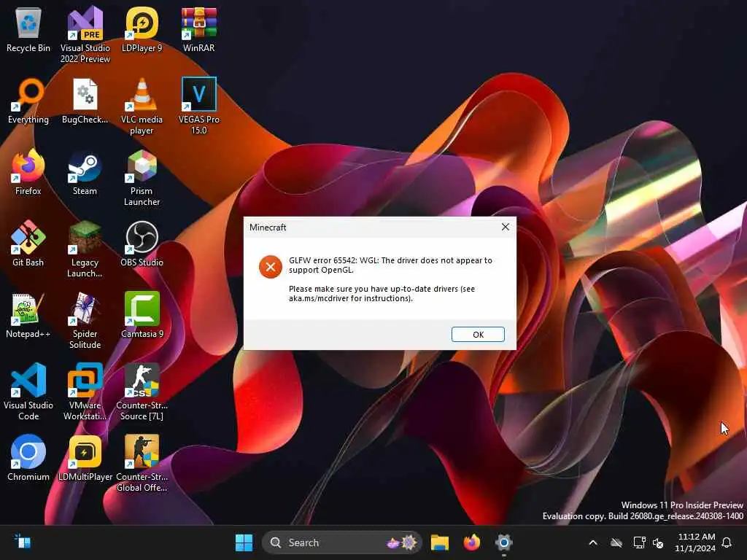Select the Notepad++ desktop icon
Screen dimensions: 747x560
(28, 315)
